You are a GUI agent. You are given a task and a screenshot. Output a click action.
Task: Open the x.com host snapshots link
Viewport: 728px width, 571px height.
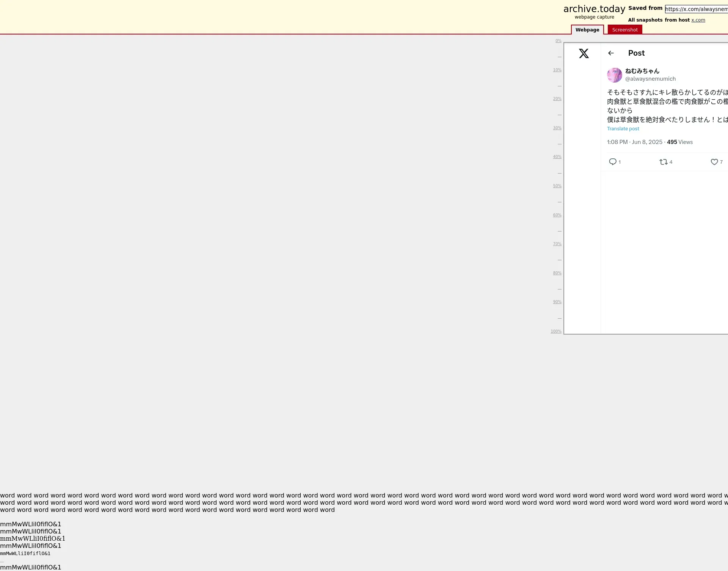pyautogui.click(x=698, y=20)
